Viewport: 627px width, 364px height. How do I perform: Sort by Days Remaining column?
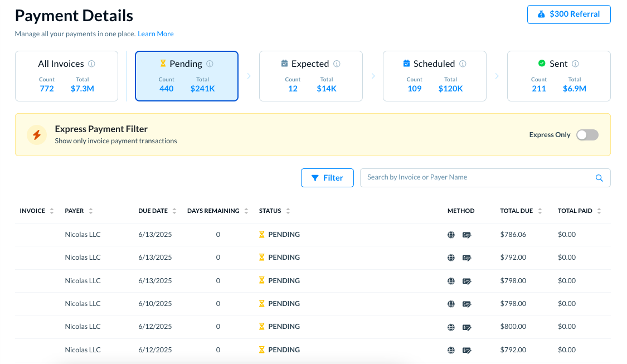pos(246,211)
